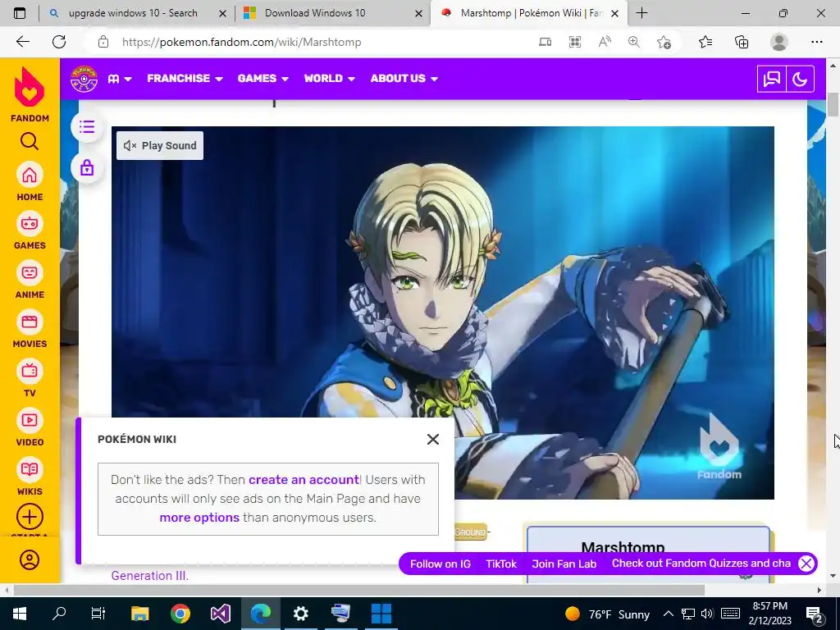Dismiss the purple bottom banner
This screenshot has height=630, width=840.
(806, 564)
